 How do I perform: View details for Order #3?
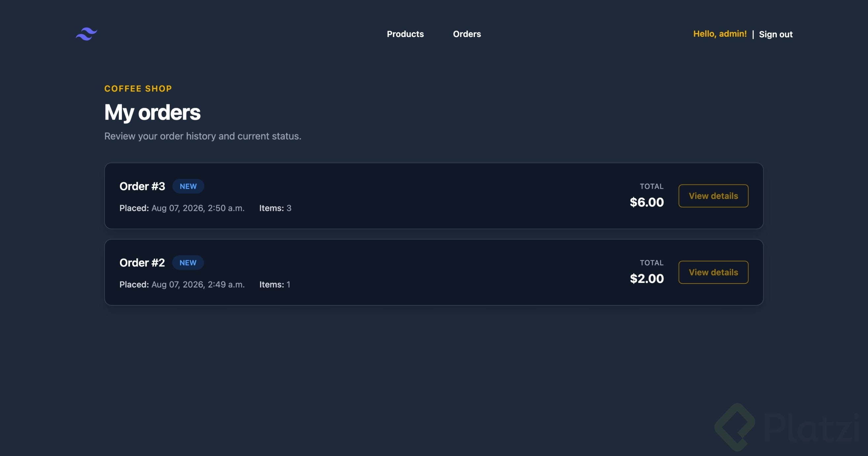pyautogui.click(x=713, y=196)
